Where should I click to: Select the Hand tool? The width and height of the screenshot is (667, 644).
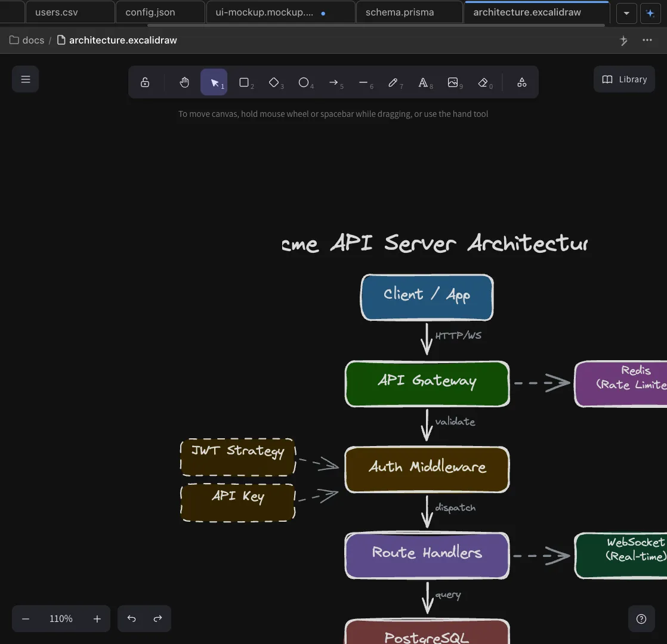[x=184, y=82]
